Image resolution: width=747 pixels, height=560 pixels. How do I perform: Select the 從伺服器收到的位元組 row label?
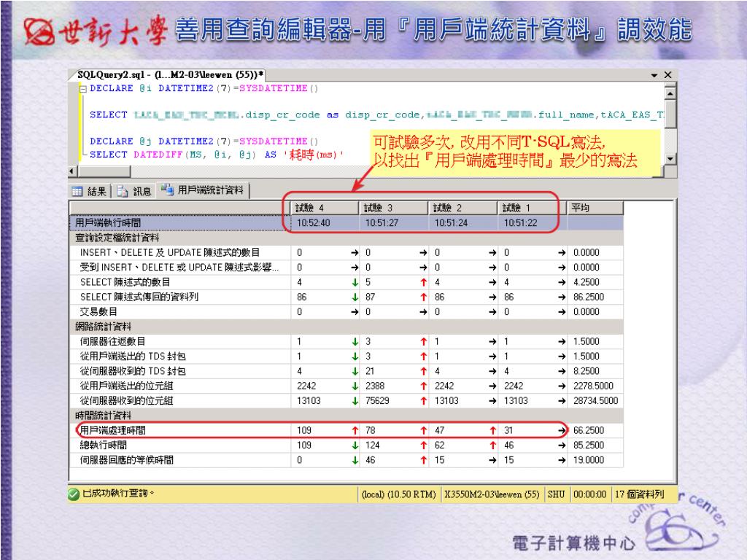[126, 400]
